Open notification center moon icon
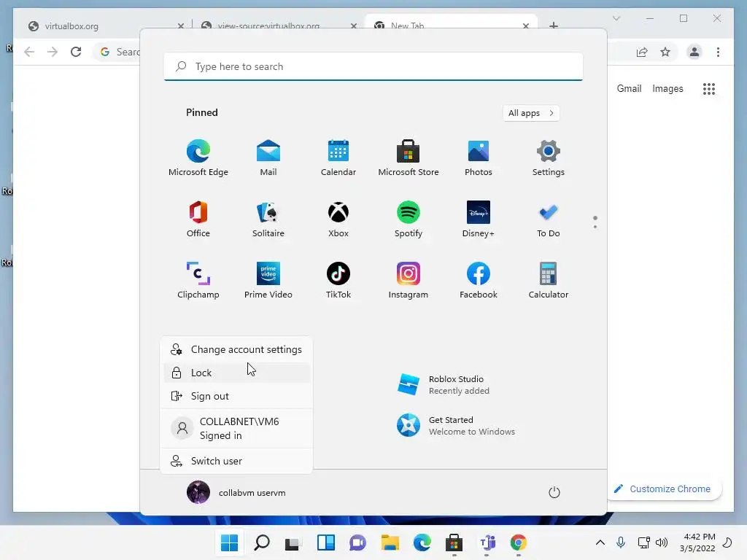The height and width of the screenshot is (560, 747). point(728,542)
